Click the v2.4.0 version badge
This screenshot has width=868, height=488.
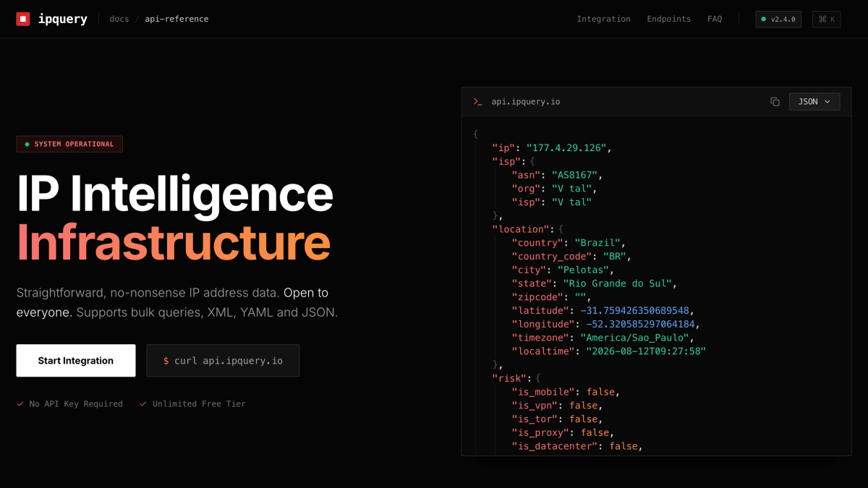click(x=778, y=20)
